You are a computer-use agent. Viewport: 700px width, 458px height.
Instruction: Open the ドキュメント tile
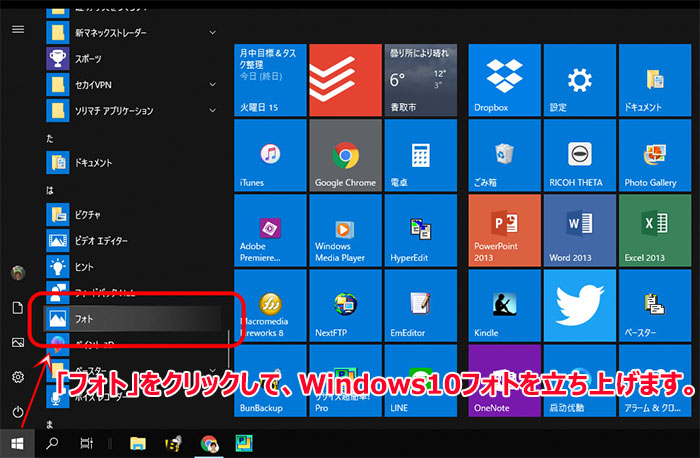(655, 80)
